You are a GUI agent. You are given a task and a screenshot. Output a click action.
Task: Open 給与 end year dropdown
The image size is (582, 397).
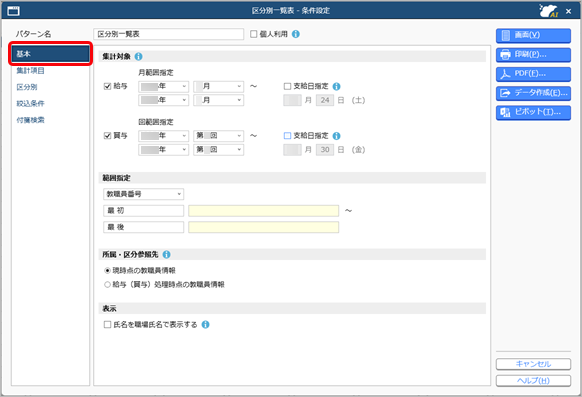point(163,100)
